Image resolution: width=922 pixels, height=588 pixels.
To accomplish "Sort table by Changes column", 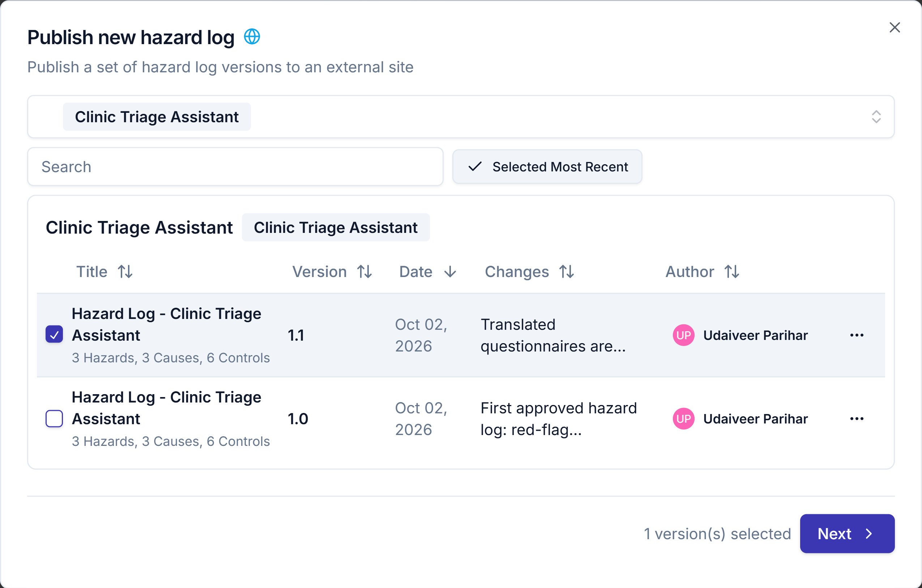I will (x=529, y=272).
